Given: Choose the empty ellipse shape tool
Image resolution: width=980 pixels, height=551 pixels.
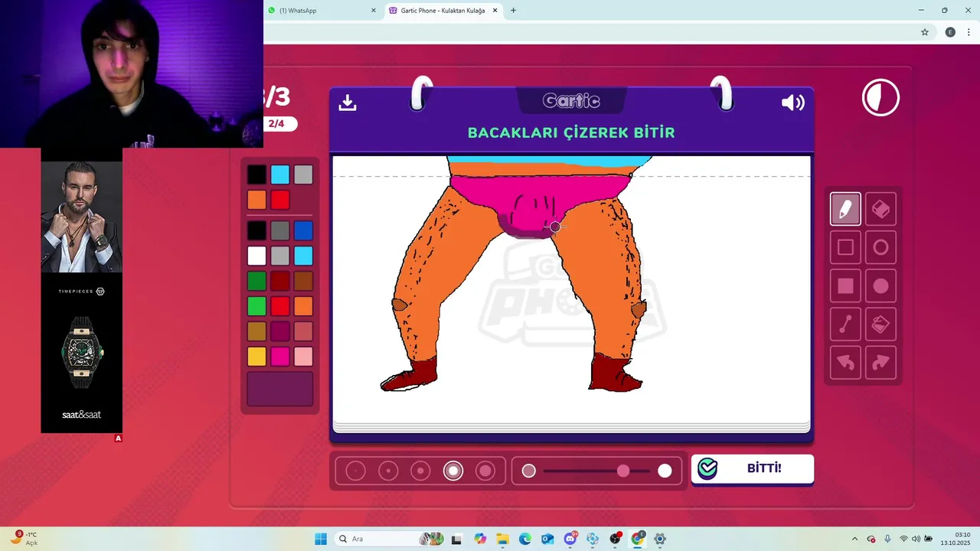Looking at the screenshot, I should pyautogui.click(x=880, y=247).
